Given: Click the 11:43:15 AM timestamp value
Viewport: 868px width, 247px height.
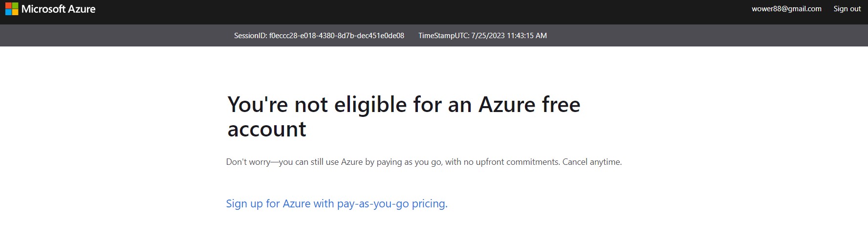Looking at the screenshot, I should (527, 36).
